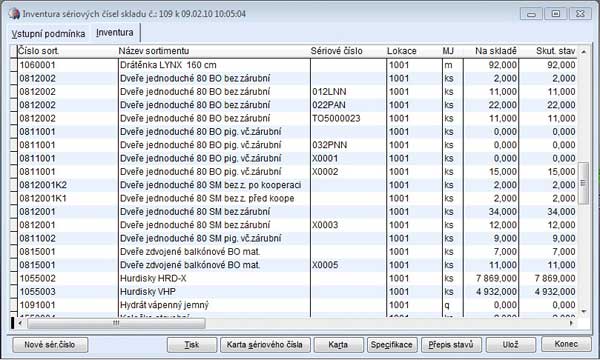Click 1091001 sort number cell
This screenshot has height=360, width=600.
67,305
